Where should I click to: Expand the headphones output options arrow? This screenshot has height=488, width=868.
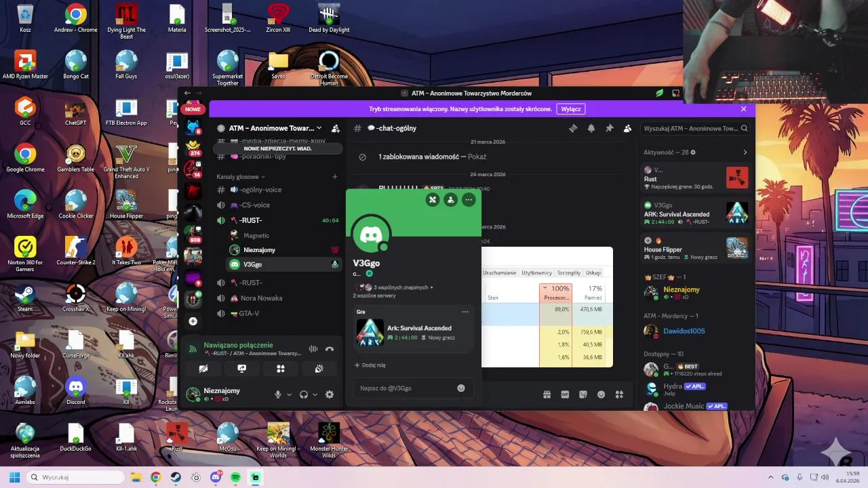click(x=315, y=394)
